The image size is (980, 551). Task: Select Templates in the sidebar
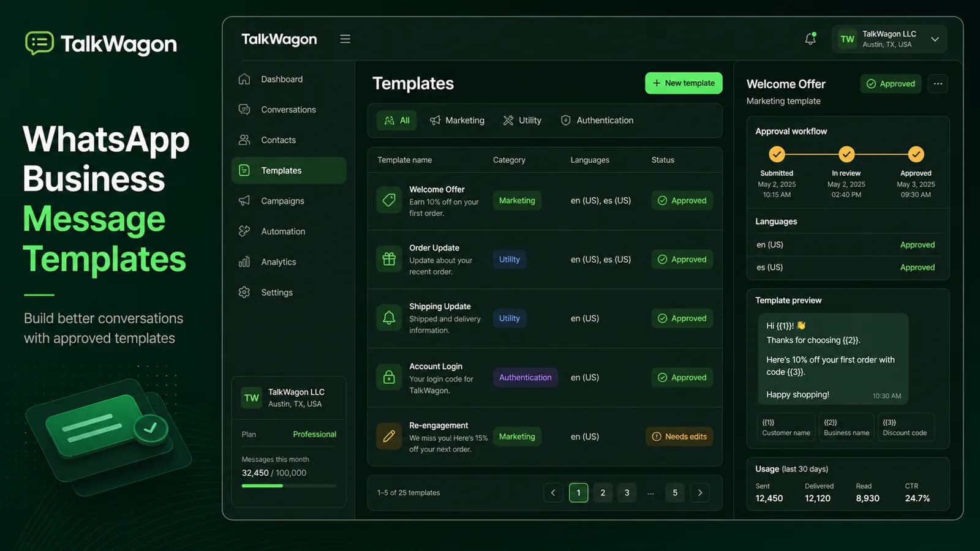[288, 170]
